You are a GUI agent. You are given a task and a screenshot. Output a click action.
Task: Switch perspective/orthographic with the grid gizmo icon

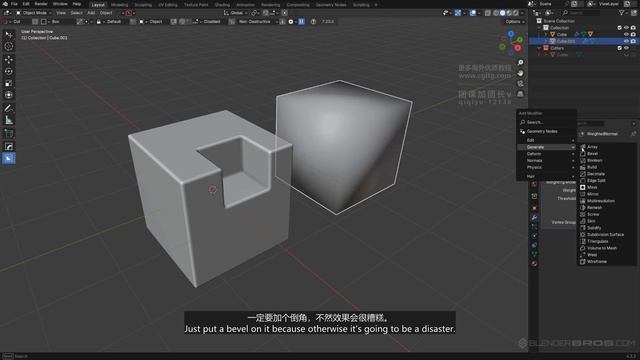click(520, 94)
